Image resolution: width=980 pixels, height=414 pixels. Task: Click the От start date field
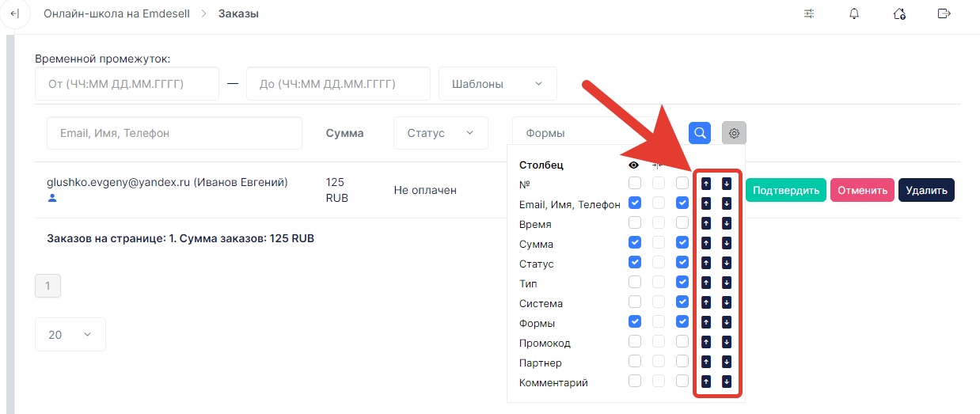(x=127, y=84)
